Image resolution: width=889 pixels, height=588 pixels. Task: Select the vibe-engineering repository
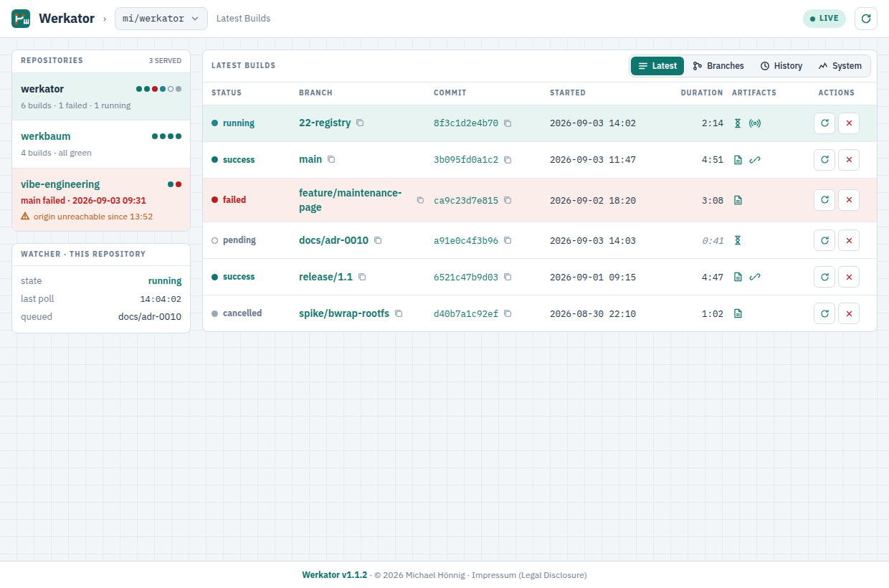tap(101, 199)
